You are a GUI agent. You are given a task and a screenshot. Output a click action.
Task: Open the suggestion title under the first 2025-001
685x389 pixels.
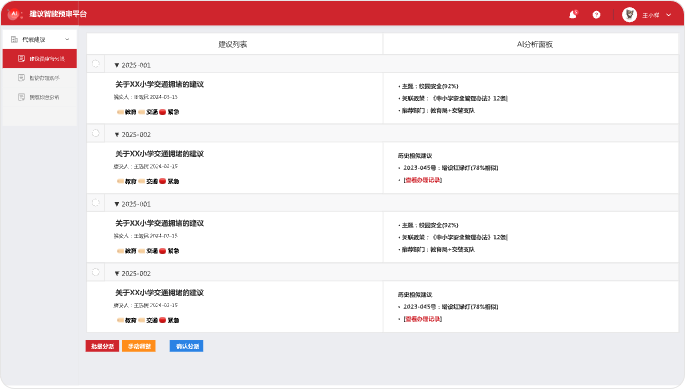tap(159, 84)
